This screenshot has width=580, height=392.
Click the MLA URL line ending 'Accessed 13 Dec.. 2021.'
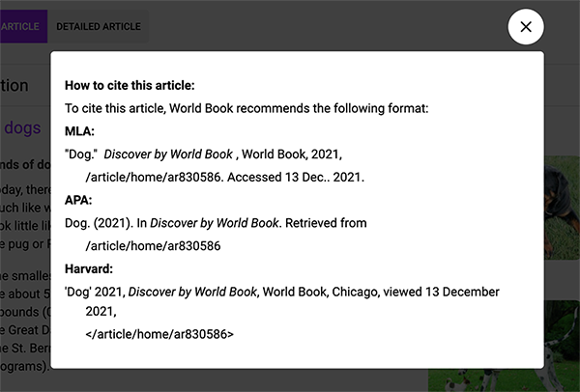click(225, 177)
